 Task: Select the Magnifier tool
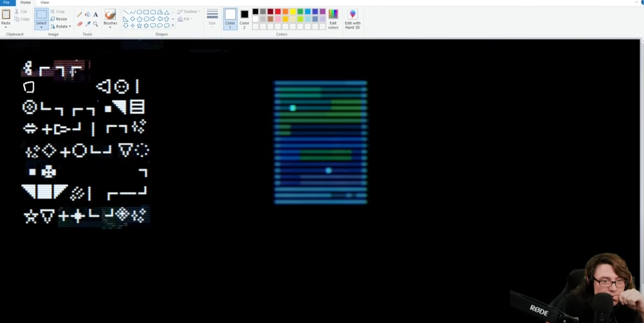[95, 24]
